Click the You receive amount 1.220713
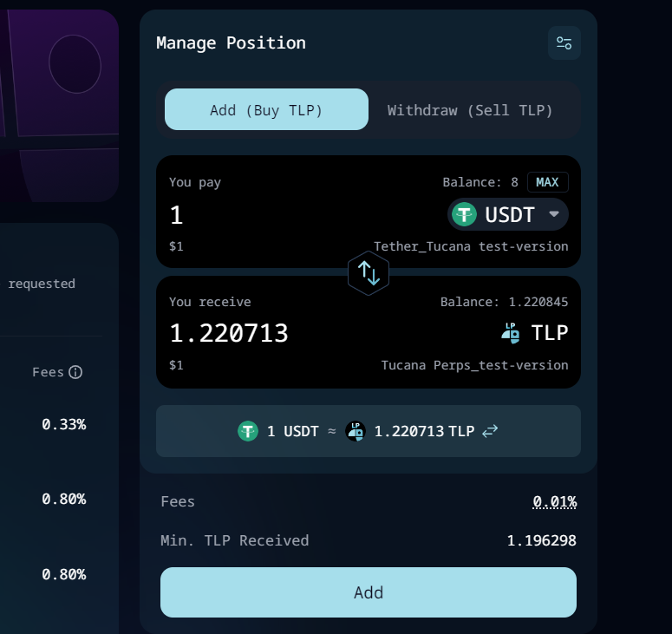The image size is (672, 634). coord(229,333)
